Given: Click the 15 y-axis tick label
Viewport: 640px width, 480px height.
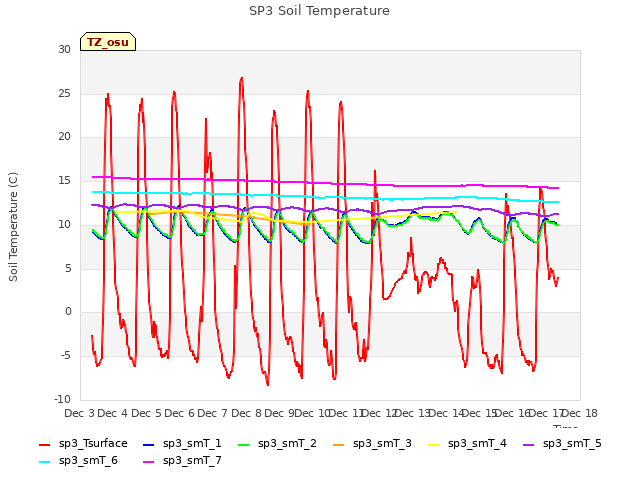Looking at the screenshot, I should click(x=64, y=180).
